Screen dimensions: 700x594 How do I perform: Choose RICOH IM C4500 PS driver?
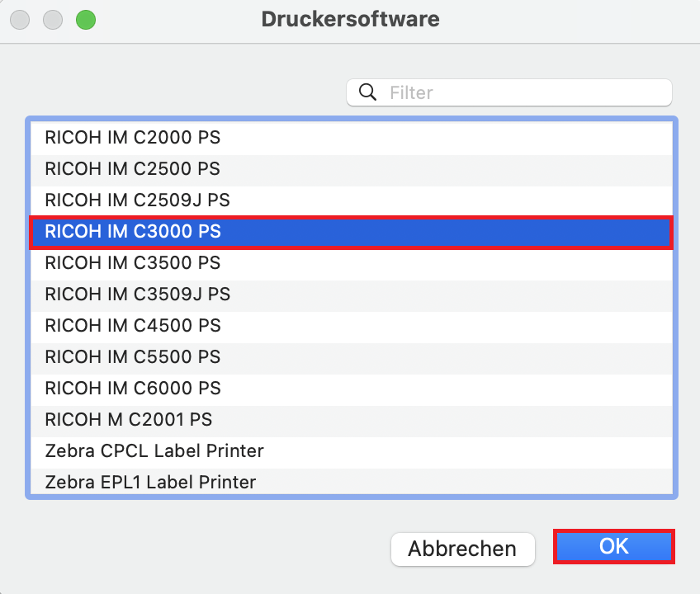coord(352,326)
